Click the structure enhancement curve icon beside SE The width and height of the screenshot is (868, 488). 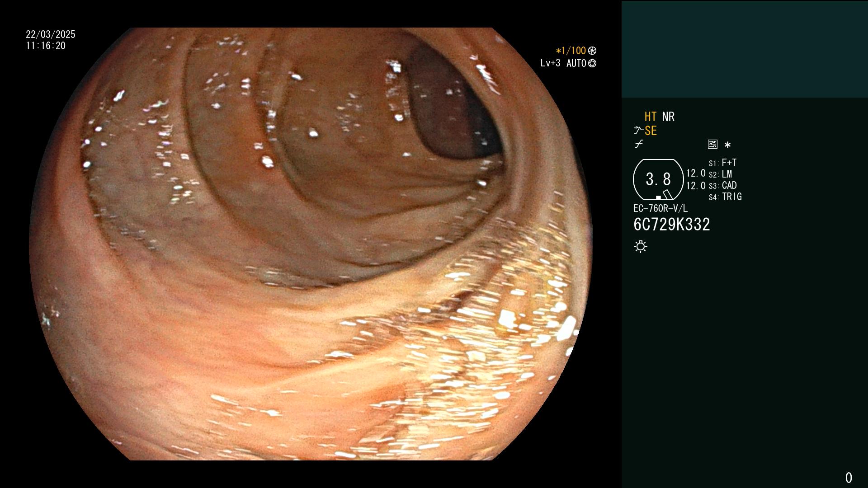(638, 131)
